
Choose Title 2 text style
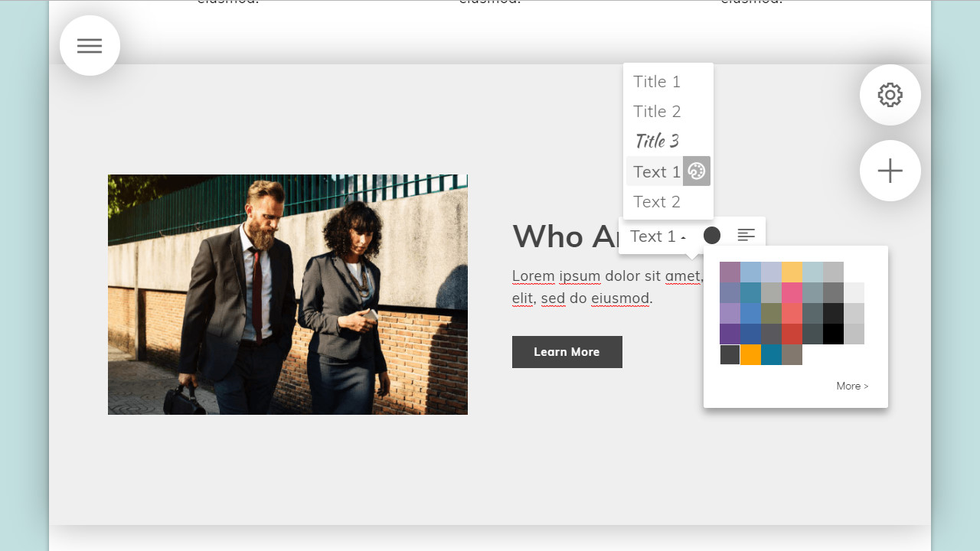pos(656,111)
